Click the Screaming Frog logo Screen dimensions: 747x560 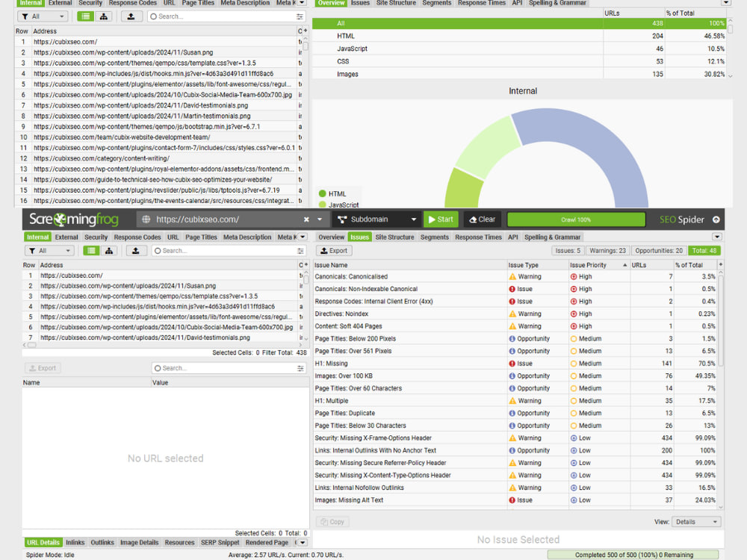click(x=74, y=219)
